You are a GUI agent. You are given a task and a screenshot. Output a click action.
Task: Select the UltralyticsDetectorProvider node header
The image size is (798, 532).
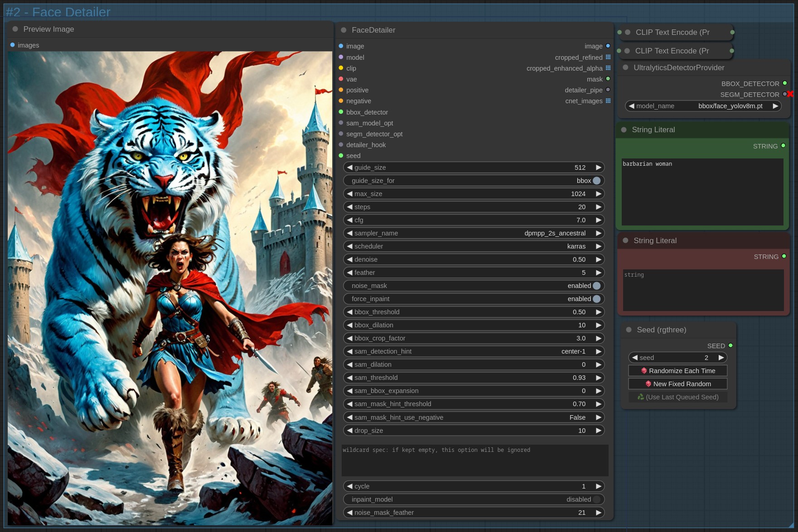(679, 67)
